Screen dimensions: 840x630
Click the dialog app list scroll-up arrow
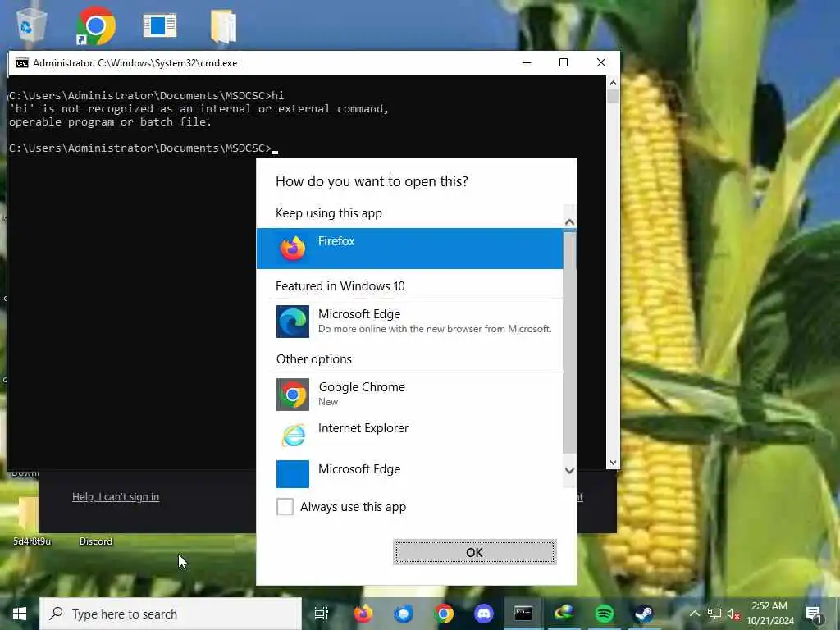point(569,221)
